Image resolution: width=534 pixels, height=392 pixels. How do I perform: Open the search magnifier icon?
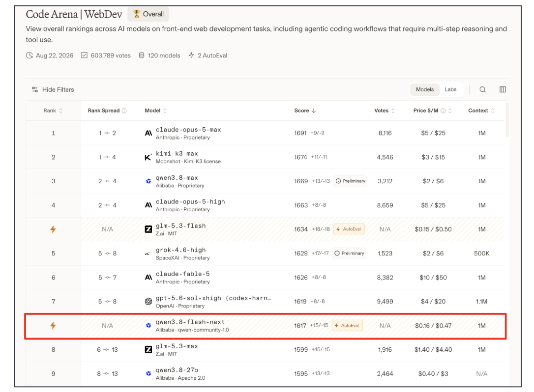tap(482, 89)
